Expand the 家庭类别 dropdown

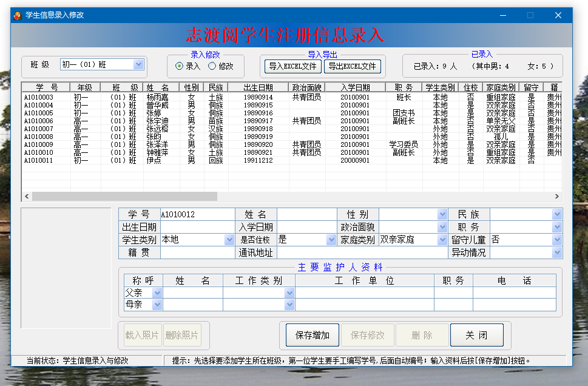click(442, 240)
